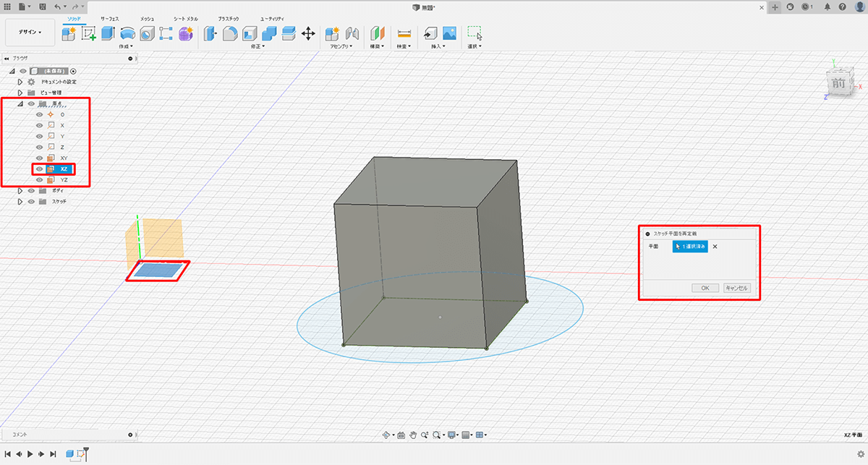Save the document with the floppy icon
The height and width of the screenshot is (465, 868).
[x=43, y=7]
